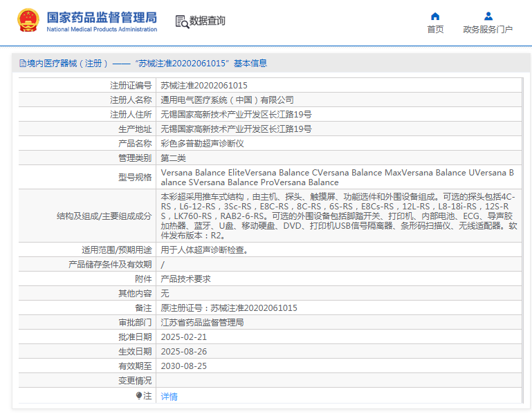532x416 pixels.
Task: Click the 第二类 management category value
Action: pos(173,158)
